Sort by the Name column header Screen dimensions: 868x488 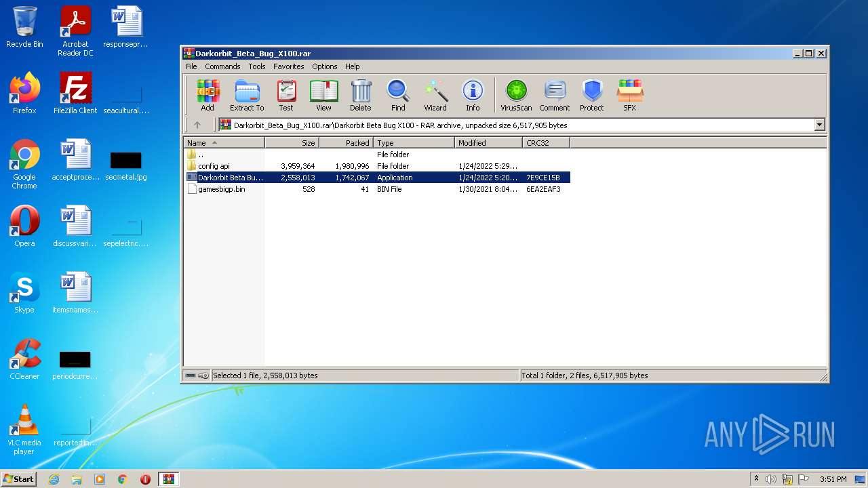(x=224, y=142)
